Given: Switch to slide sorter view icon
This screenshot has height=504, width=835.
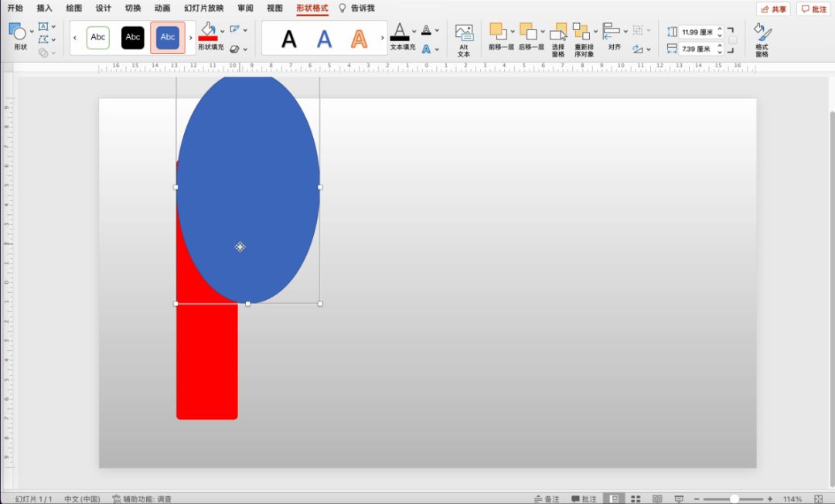Looking at the screenshot, I should point(636,499).
